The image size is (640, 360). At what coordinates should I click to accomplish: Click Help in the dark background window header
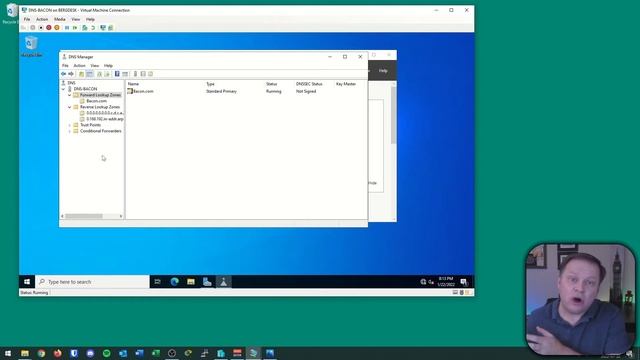point(383,71)
